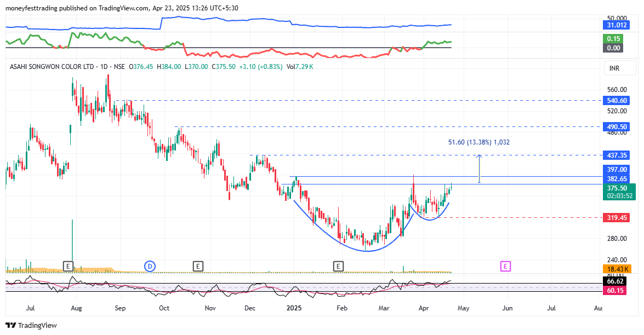Screen dimensions: 644x335
Task: Click the 280.00 price axis label
Action: coord(617,239)
